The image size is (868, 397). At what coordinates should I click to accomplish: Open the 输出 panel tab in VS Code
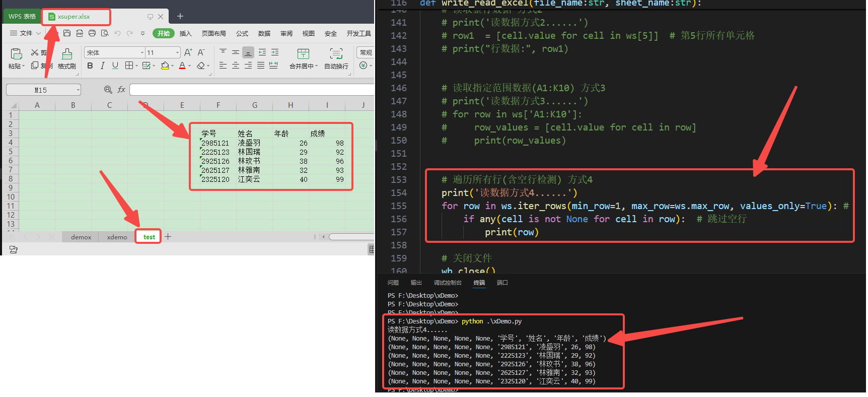tap(416, 283)
